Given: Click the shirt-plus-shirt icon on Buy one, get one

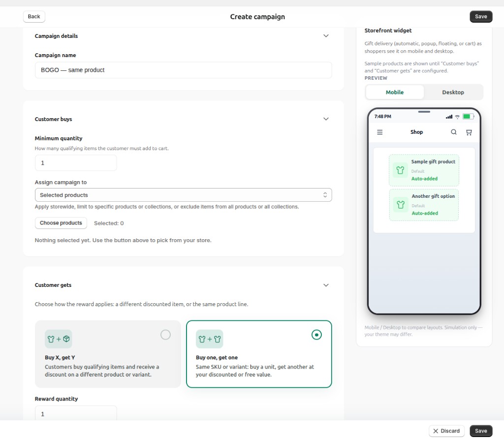Looking at the screenshot, I should pyautogui.click(x=209, y=339).
